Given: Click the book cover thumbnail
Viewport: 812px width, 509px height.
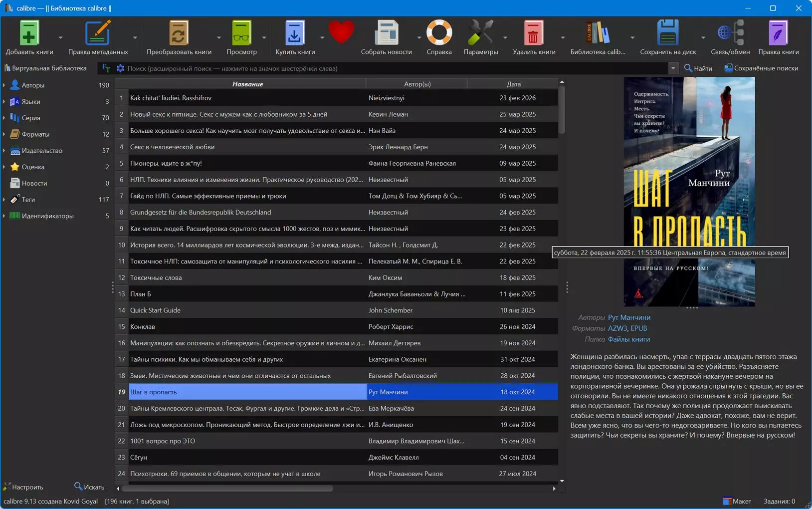Looking at the screenshot, I should coord(689,192).
